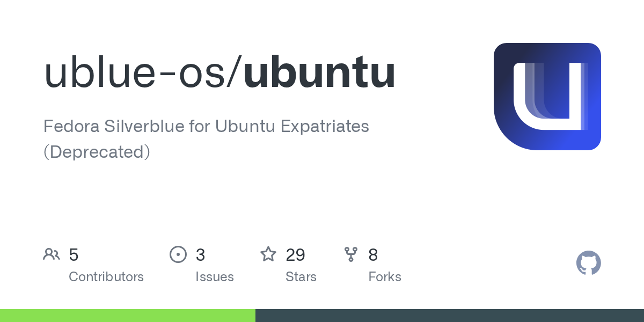Open the GitHub Octocat logo
The image size is (644, 322).
(588, 263)
